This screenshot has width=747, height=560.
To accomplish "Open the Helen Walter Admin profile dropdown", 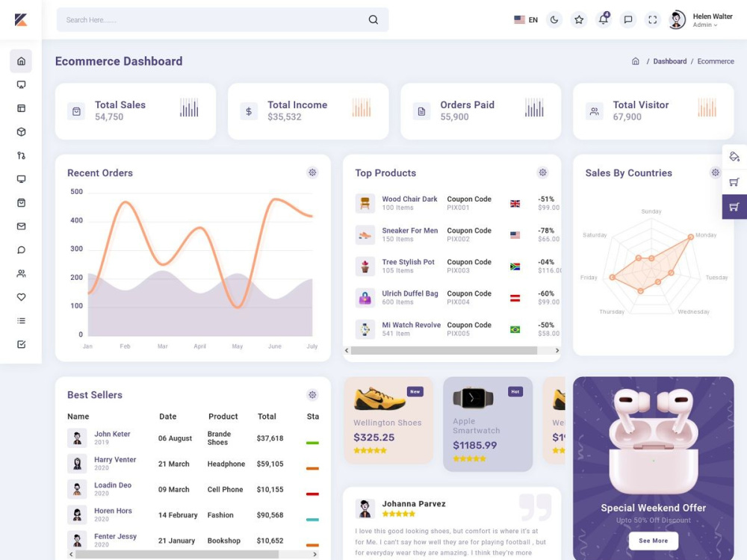I will [701, 19].
